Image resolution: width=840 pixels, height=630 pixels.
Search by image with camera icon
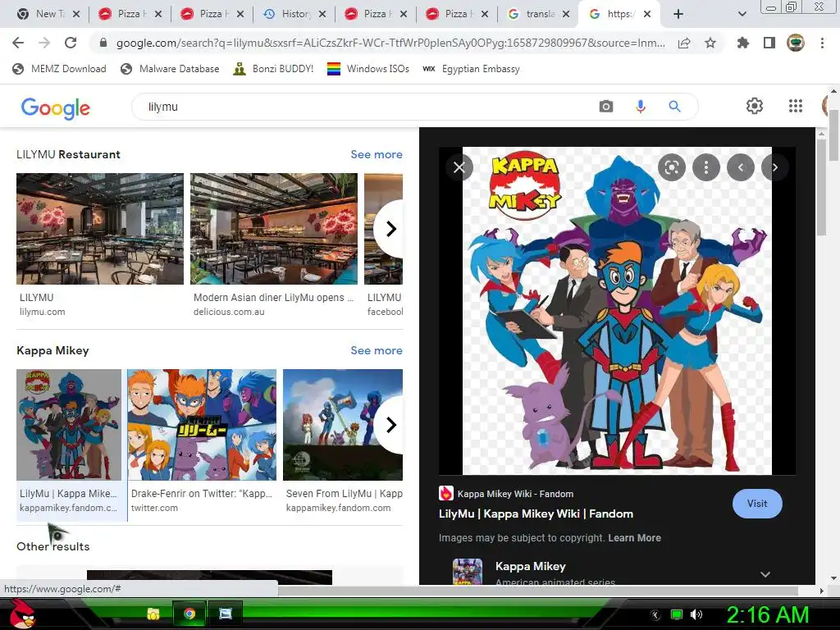[x=606, y=107]
